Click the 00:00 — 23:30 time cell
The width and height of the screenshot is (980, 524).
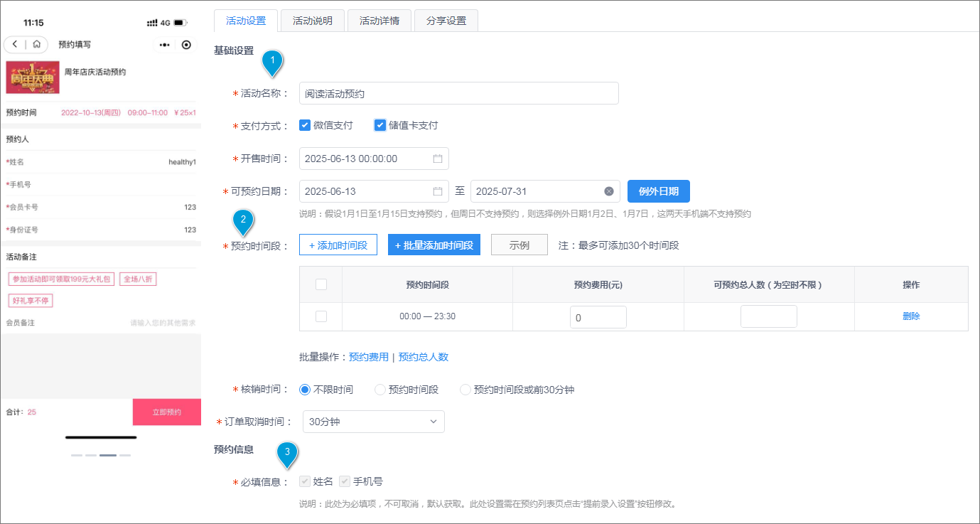click(x=427, y=316)
